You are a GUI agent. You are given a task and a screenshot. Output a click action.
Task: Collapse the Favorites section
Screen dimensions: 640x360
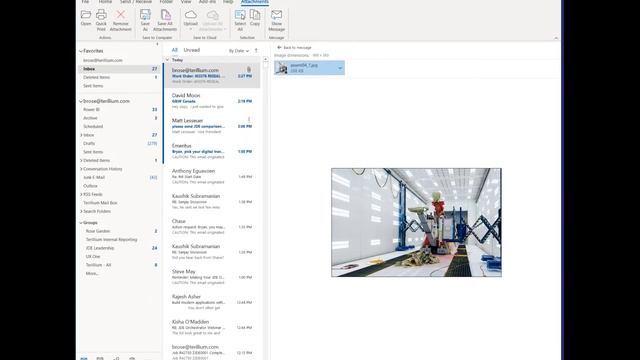click(x=81, y=51)
